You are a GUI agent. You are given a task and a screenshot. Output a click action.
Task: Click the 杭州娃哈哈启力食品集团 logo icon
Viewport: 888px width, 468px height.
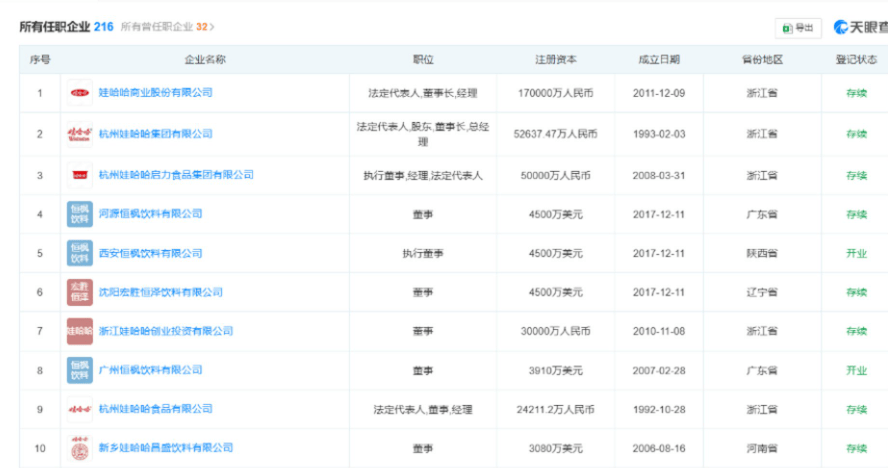tap(80, 175)
